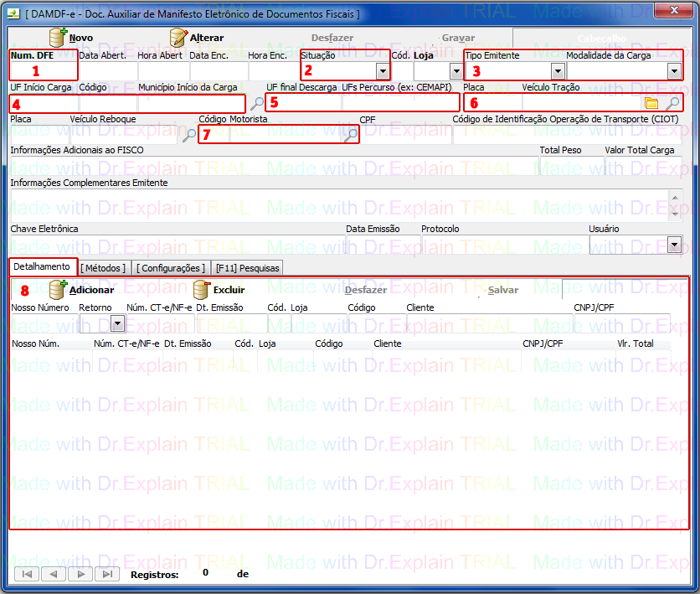This screenshot has width=700, height=594.
Task: Search Veículo Tração with the magnifier icon
Action: [x=672, y=103]
